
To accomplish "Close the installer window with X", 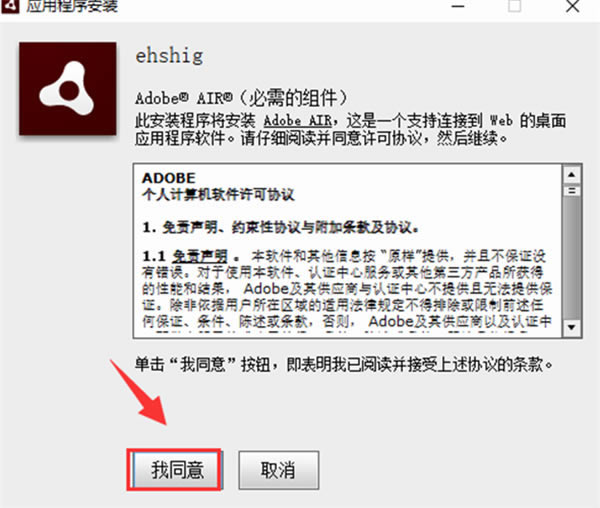I will (x=572, y=6).
